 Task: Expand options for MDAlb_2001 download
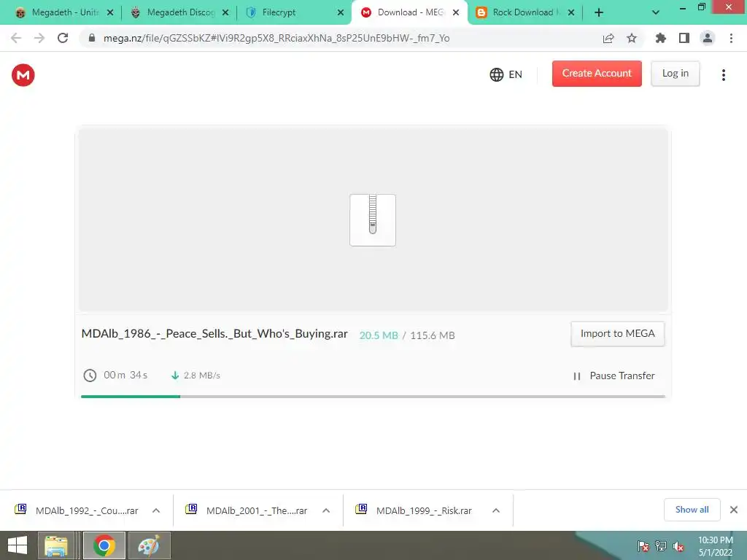pos(326,510)
